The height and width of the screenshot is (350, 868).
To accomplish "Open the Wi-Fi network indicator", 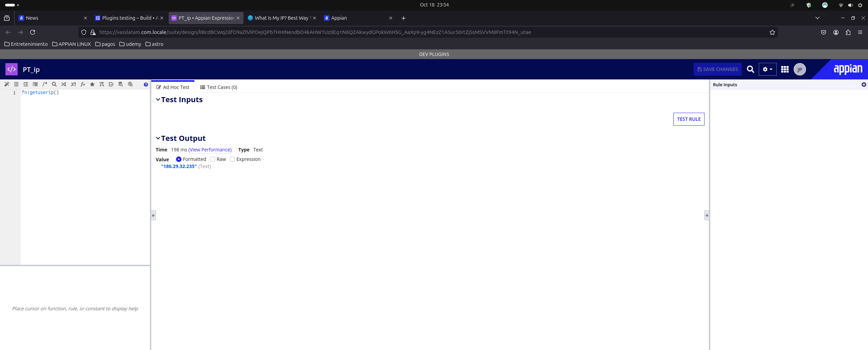I will click(841, 5).
